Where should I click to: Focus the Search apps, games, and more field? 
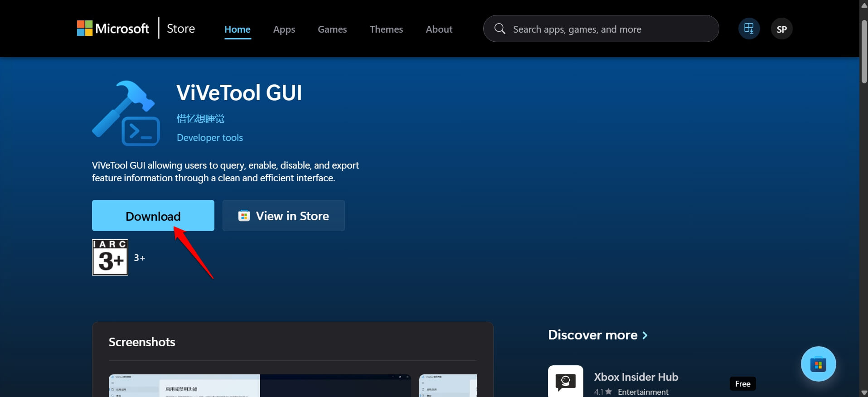click(601, 29)
